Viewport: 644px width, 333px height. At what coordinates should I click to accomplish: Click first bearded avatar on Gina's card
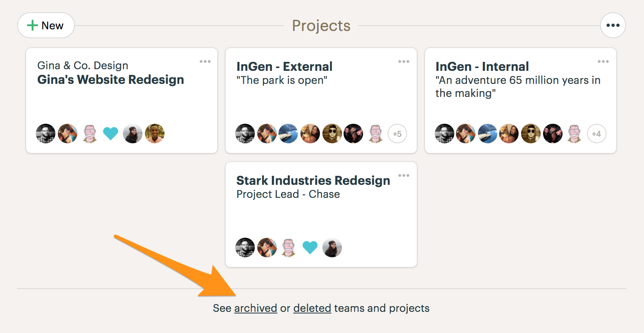(x=46, y=134)
